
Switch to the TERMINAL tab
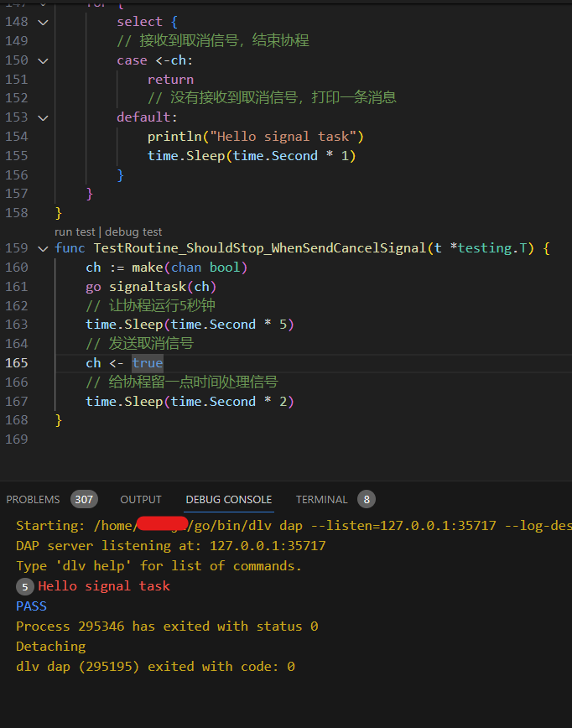321,499
